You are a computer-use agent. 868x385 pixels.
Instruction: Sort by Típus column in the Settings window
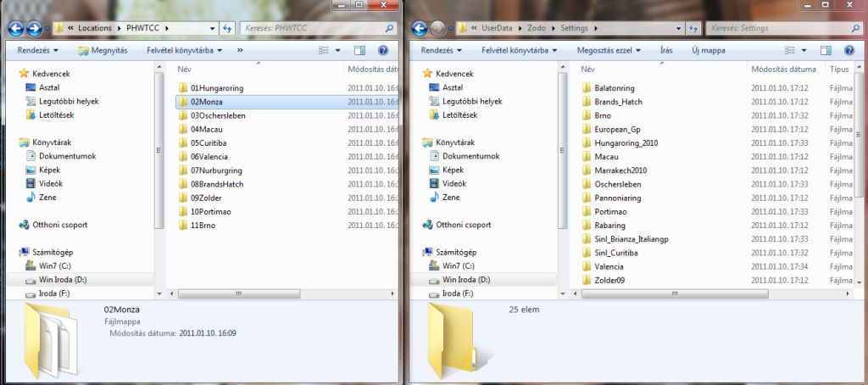[839, 70]
